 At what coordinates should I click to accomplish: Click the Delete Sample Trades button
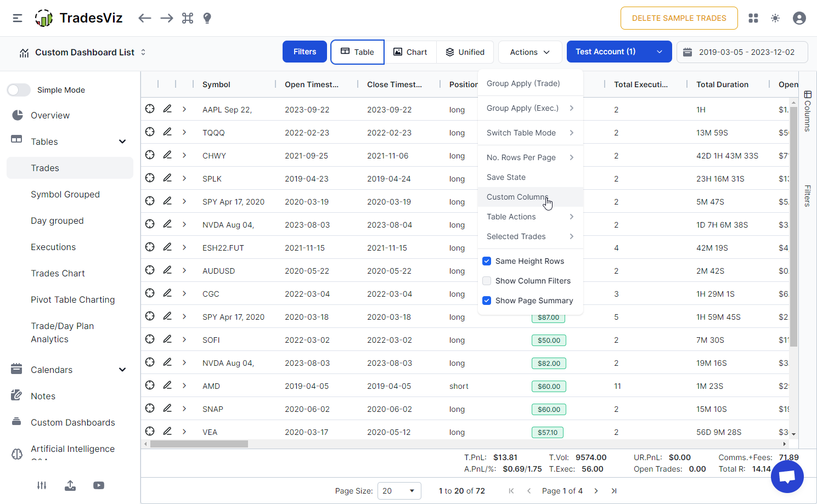pos(679,18)
